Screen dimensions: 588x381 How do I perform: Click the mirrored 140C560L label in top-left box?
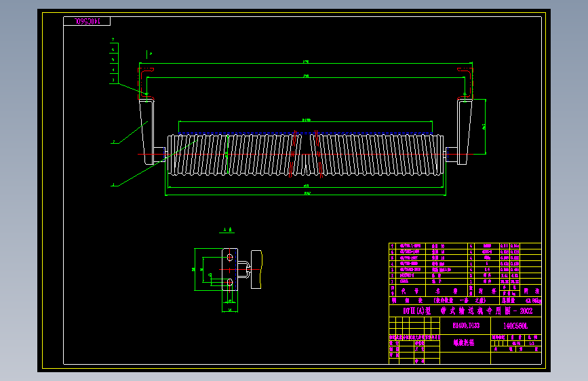tap(87, 22)
